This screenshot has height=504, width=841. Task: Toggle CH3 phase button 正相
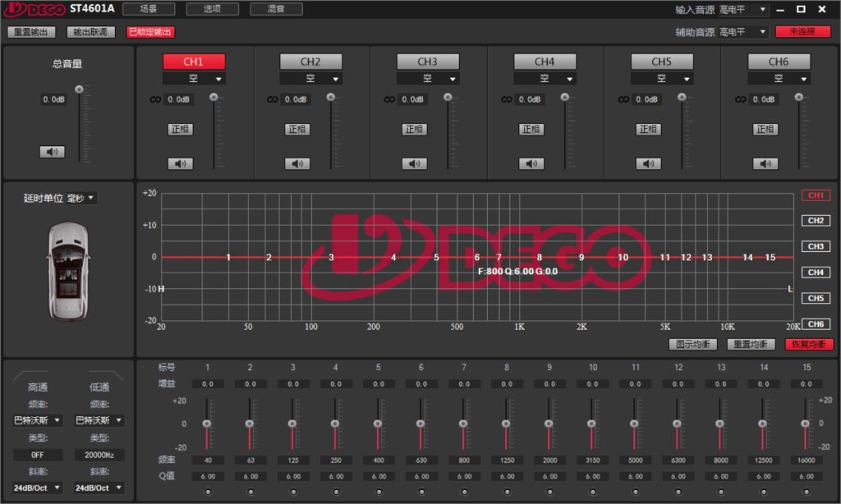[414, 129]
